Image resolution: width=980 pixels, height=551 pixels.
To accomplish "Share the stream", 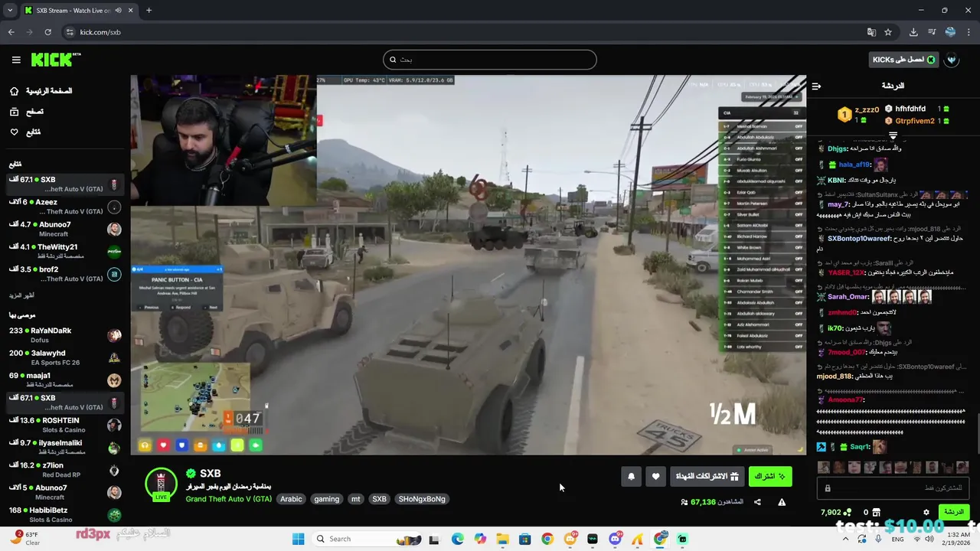I will pos(757,502).
